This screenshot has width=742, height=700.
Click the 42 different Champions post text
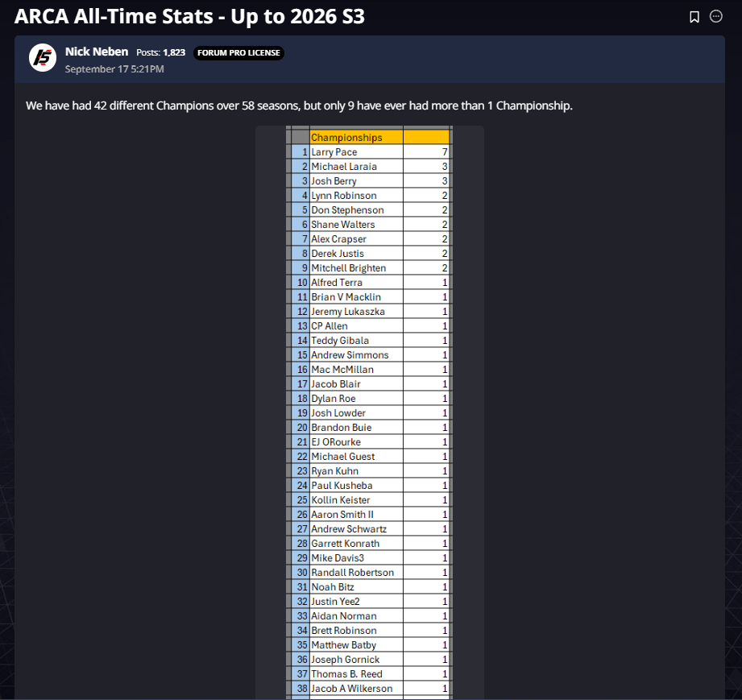[x=299, y=106]
